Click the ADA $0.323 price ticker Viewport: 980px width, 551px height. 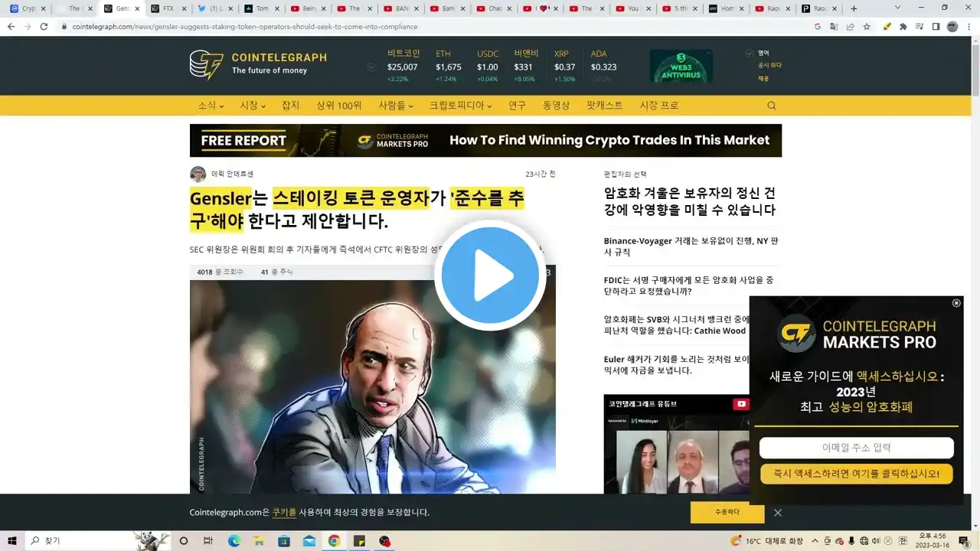(x=603, y=66)
